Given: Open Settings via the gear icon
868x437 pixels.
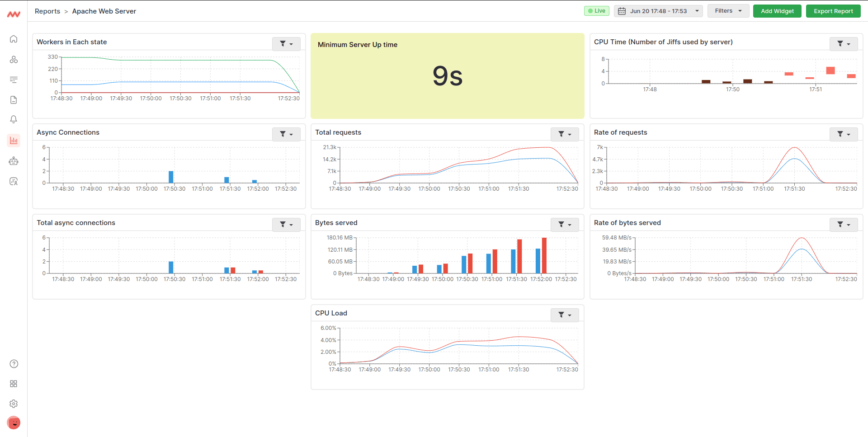Looking at the screenshot, I should click(x=14, y=404).
